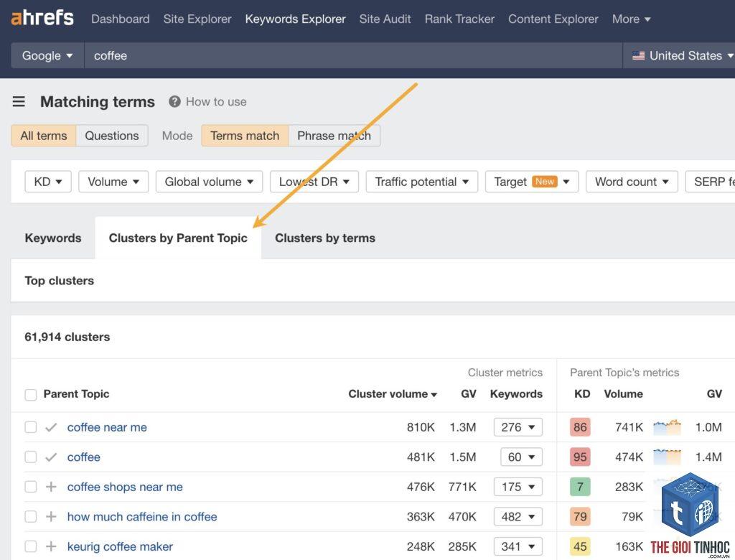
Task: Click the question mark help icon
Action: [x=174, y=101]
